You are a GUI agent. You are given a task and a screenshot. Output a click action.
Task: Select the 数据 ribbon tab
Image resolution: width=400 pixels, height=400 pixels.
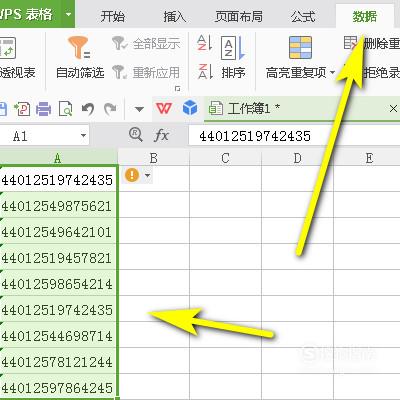click(x=365, y=16)
